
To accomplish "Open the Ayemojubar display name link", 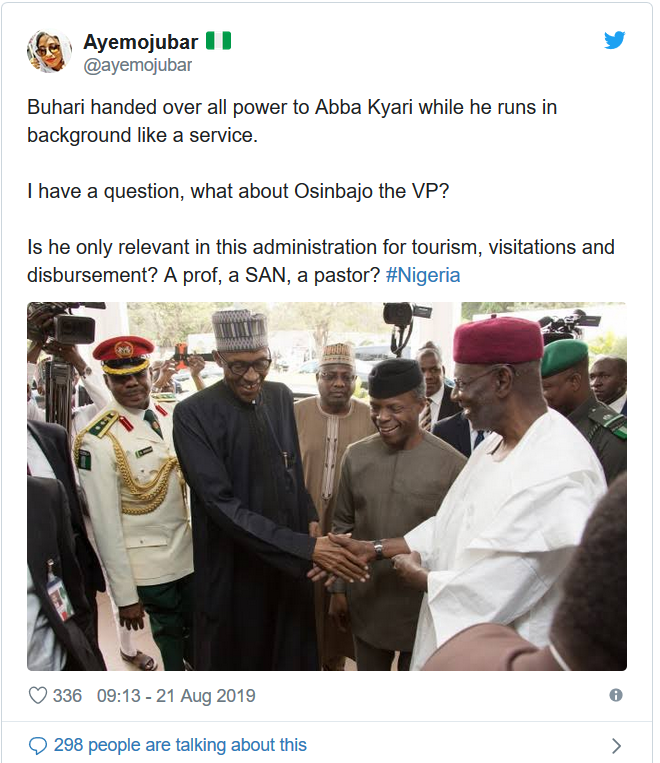I will tap(140, 42).
